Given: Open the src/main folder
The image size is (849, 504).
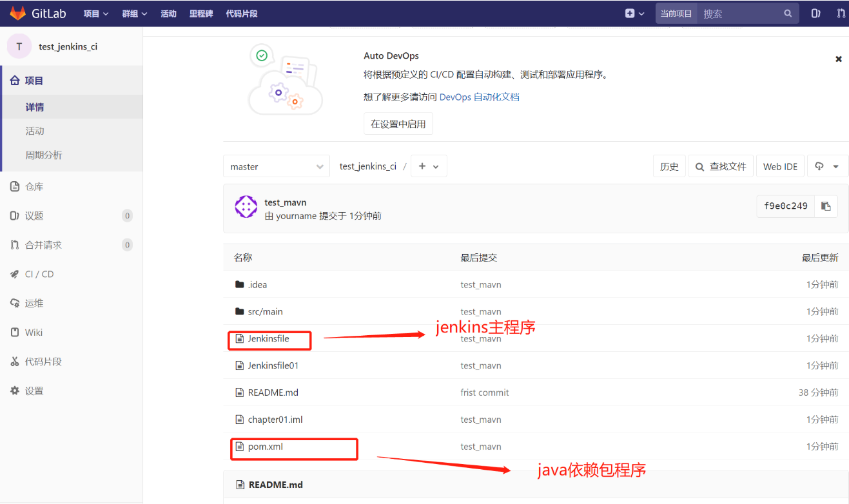Looking at the screenshot, I should [x=265, y=312].
